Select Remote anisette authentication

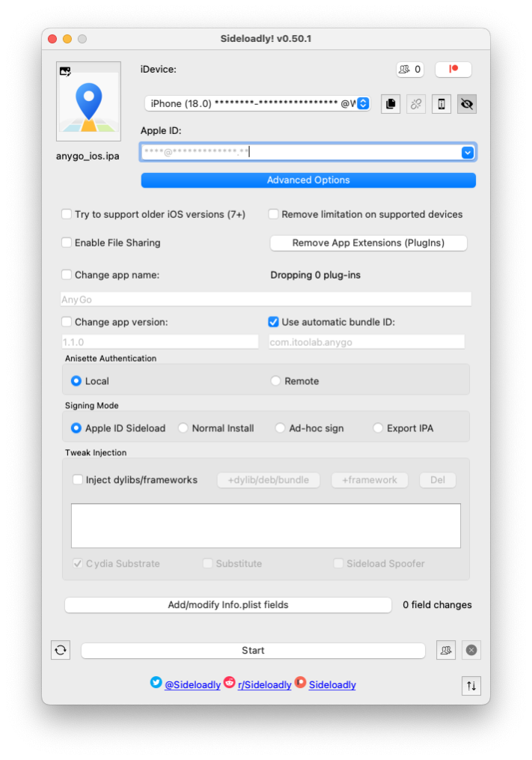point(275,381)
